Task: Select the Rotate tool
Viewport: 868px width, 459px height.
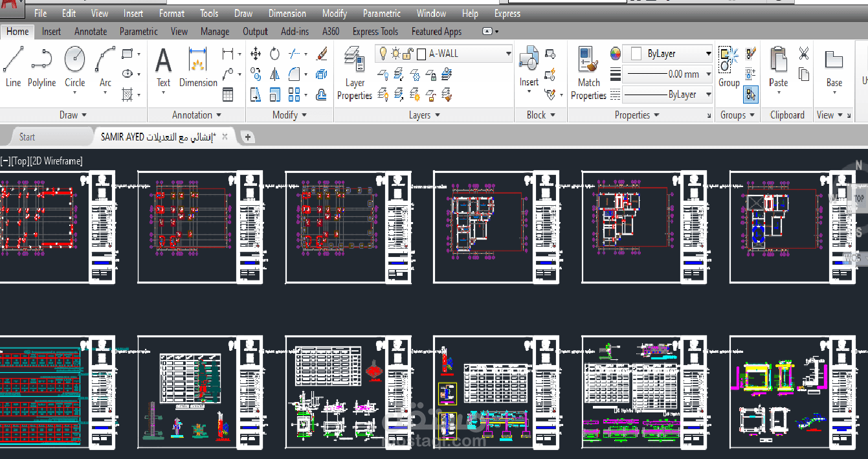Action: 274,54
